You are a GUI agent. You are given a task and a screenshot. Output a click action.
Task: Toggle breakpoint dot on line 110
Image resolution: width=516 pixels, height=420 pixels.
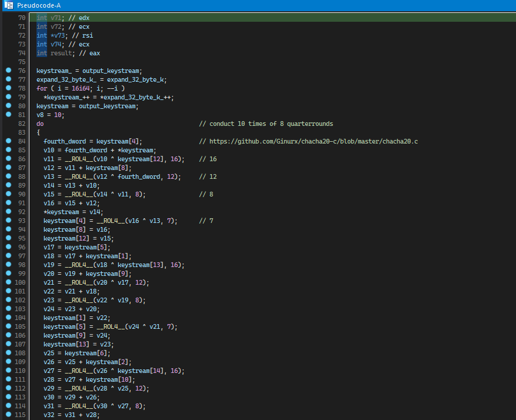(x=9, y=371)
